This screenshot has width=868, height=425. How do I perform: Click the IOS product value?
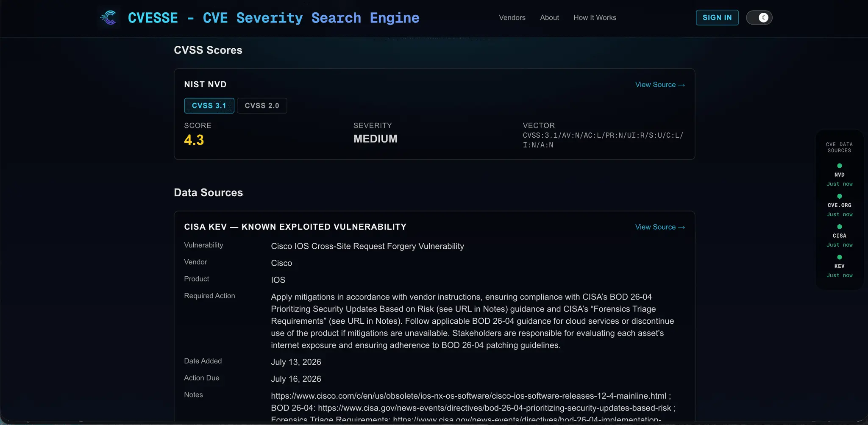tap(278, 280)
